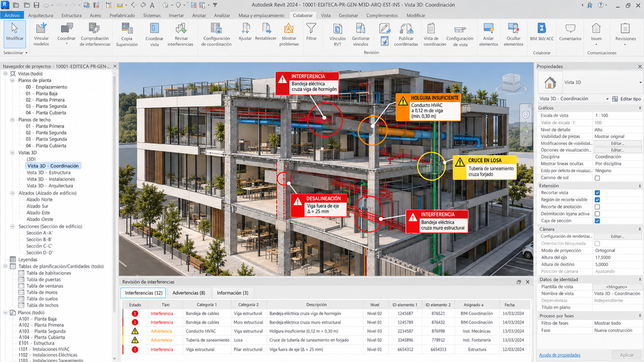Open Configuración de coordinación

pyautogui.click(x=216, y=34)
